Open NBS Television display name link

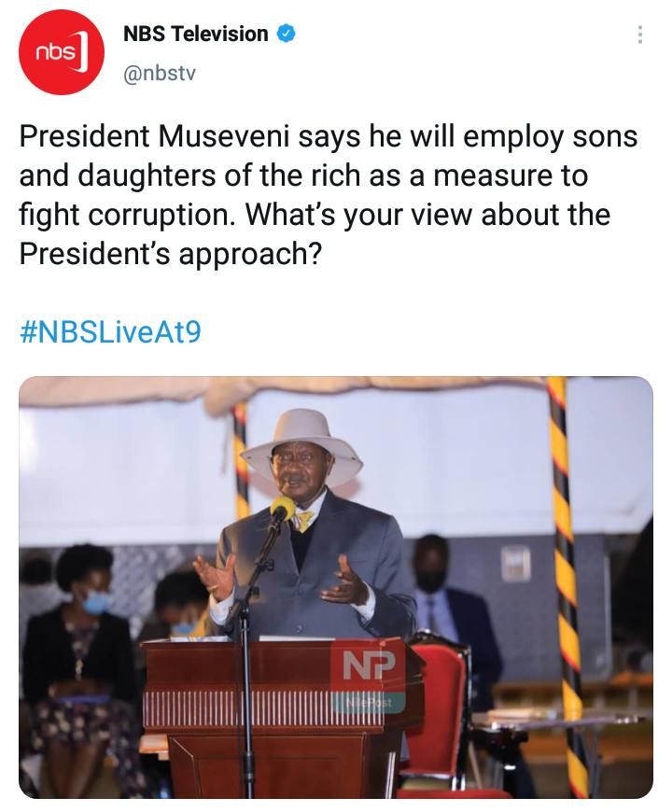click(196, 35)
